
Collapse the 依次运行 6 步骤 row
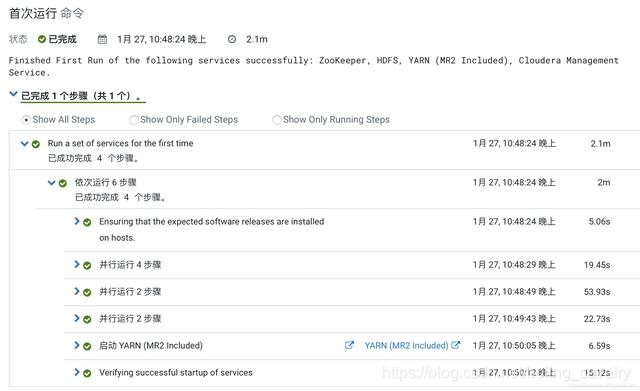coord(51,183)
